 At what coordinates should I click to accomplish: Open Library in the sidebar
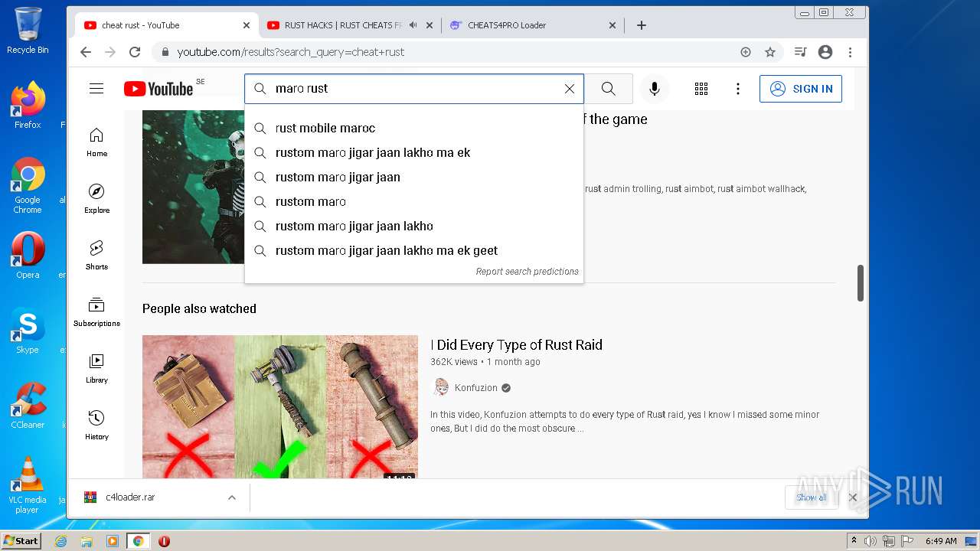coord(96,369)
